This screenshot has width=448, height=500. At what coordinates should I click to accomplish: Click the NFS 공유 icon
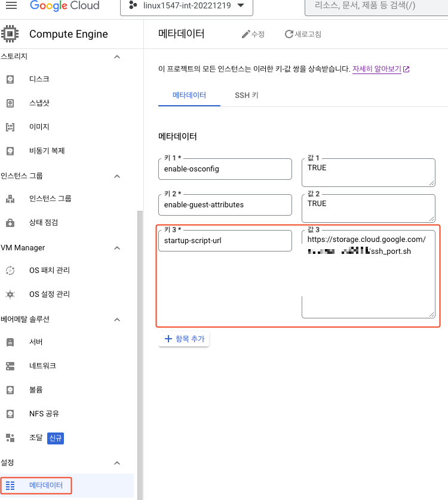pyautogui.click(x=10, y=414)
